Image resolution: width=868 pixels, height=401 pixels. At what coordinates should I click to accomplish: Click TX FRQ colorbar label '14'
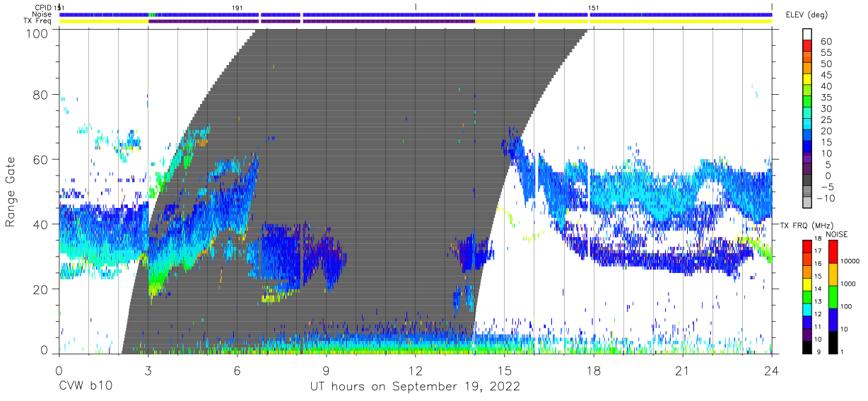(819, 289)
